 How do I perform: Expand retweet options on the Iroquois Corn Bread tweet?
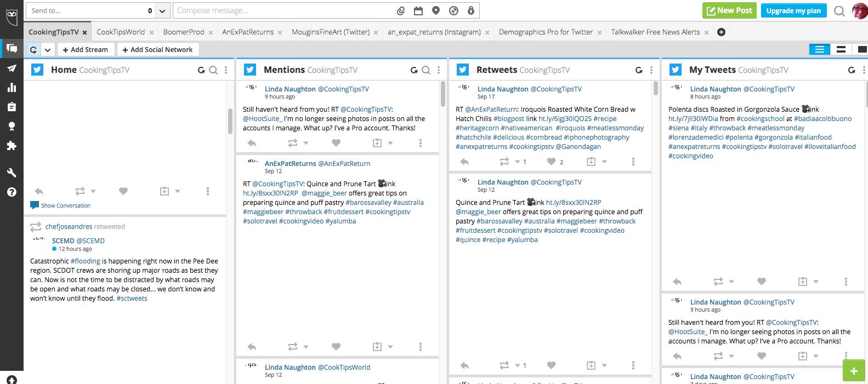(517, 162)
